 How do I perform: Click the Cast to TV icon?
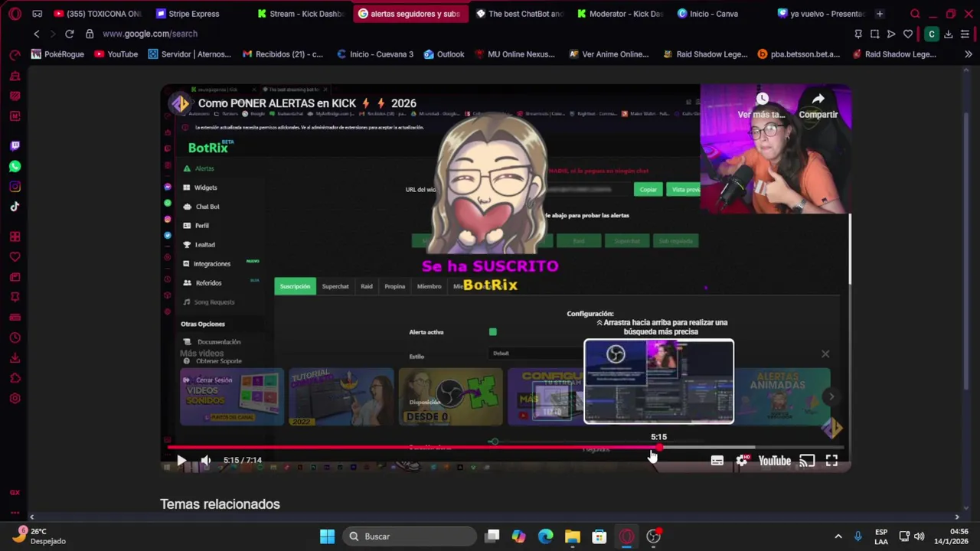(807, 461)
